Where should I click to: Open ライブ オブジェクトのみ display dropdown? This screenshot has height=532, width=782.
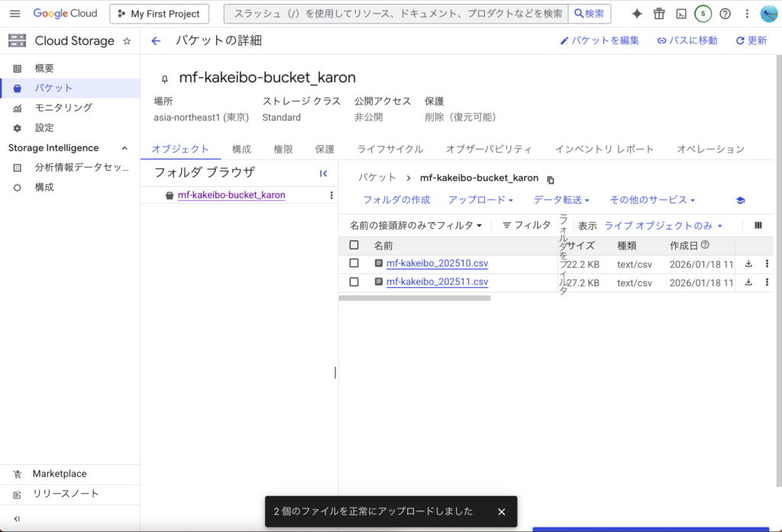663,226
